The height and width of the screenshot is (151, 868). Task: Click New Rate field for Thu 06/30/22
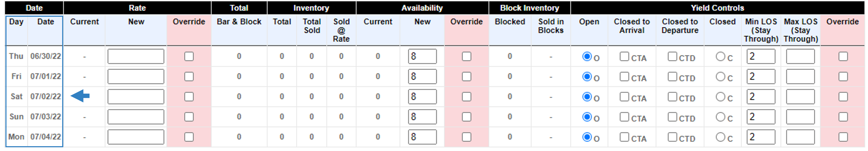click(x=136, y=56)
